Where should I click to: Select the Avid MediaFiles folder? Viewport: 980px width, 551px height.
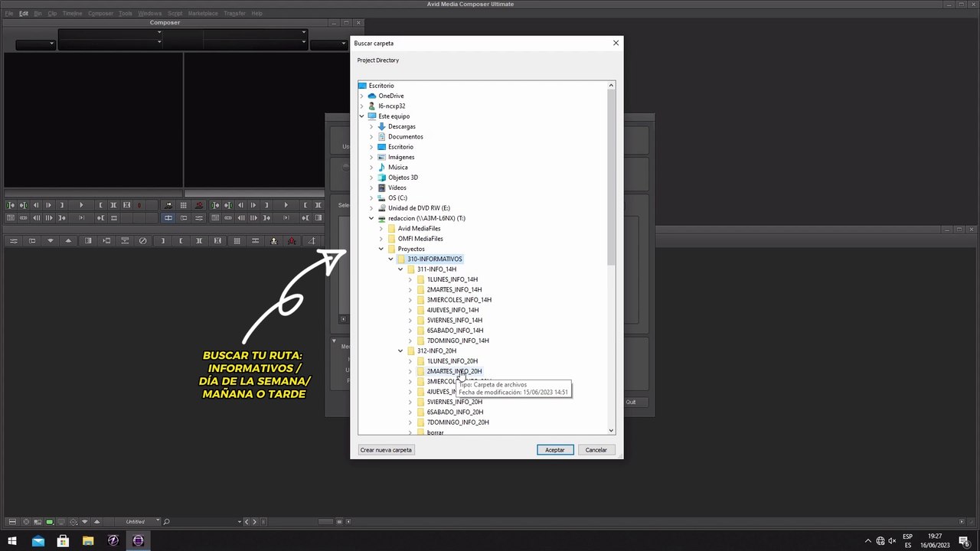[419, 229]
